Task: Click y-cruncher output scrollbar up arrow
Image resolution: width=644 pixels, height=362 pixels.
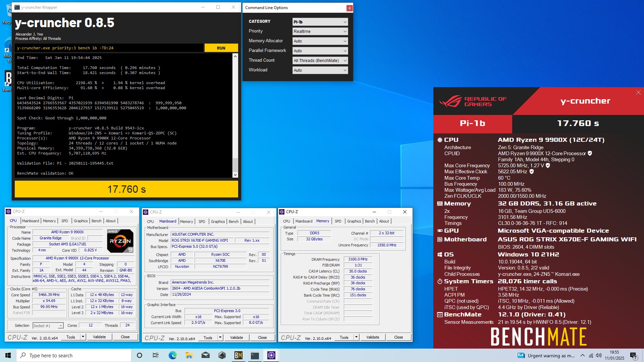Action: coord(235,56)
